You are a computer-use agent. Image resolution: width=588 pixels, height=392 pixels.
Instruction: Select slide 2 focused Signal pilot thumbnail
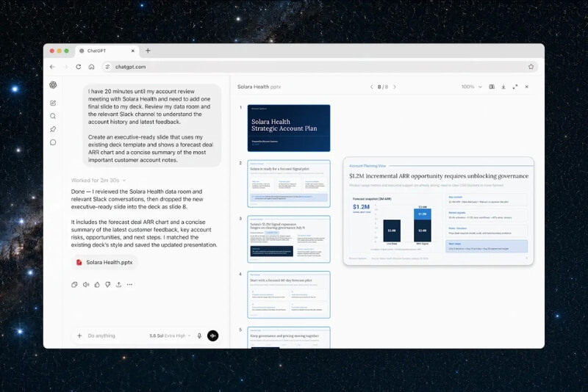coord(289,184)
